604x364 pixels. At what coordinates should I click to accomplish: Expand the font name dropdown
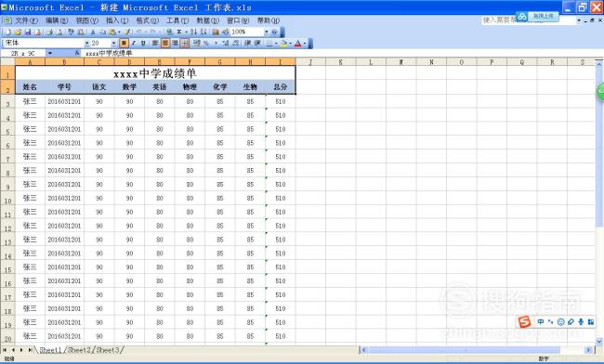coord(87,43)
